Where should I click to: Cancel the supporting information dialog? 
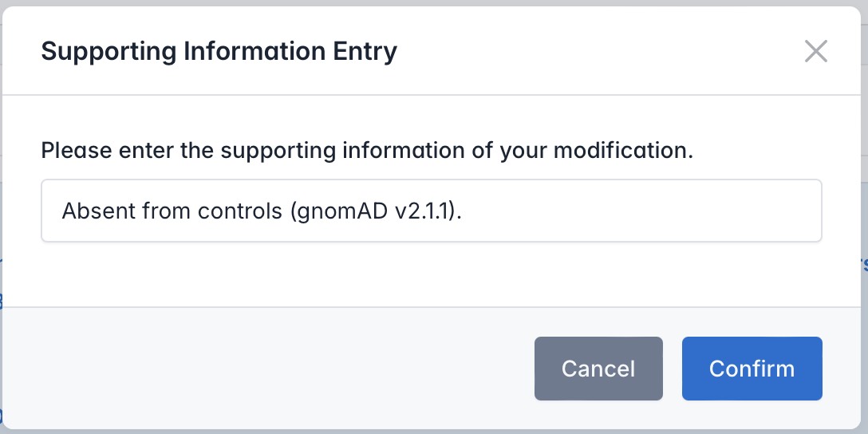tap(598, 369)
